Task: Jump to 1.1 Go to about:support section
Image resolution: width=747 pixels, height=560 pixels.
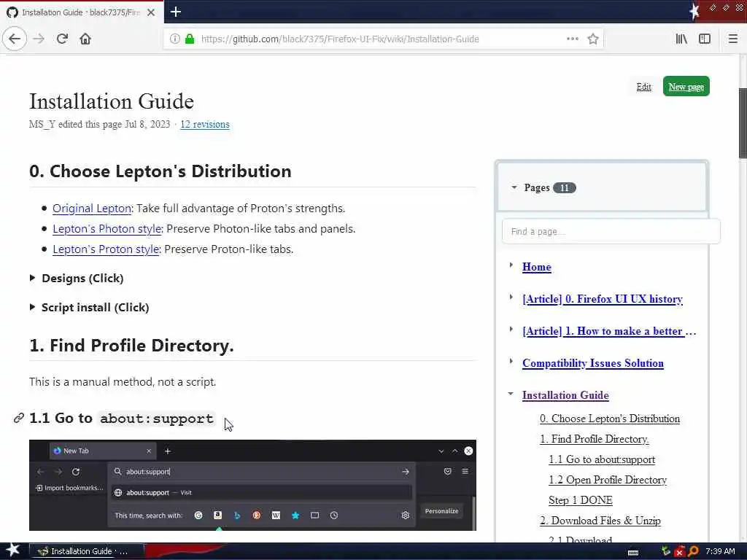Action: tap(602, 459)
